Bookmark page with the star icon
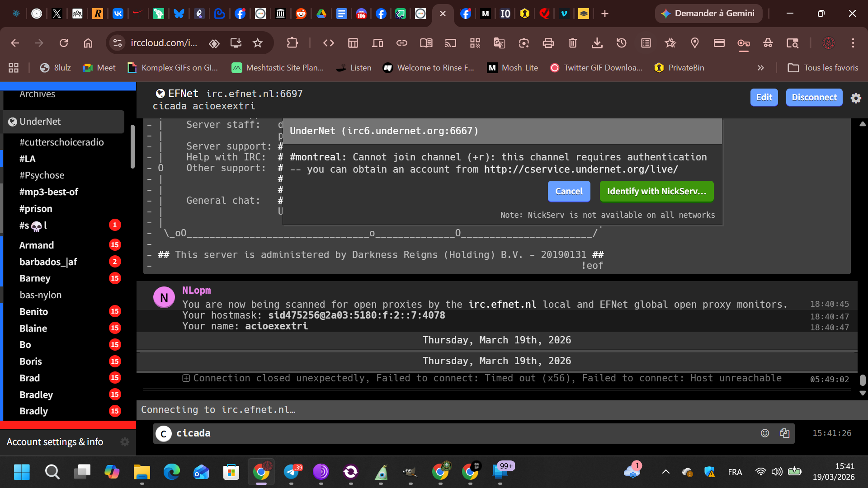868x488 pixels. pos(258,43)
